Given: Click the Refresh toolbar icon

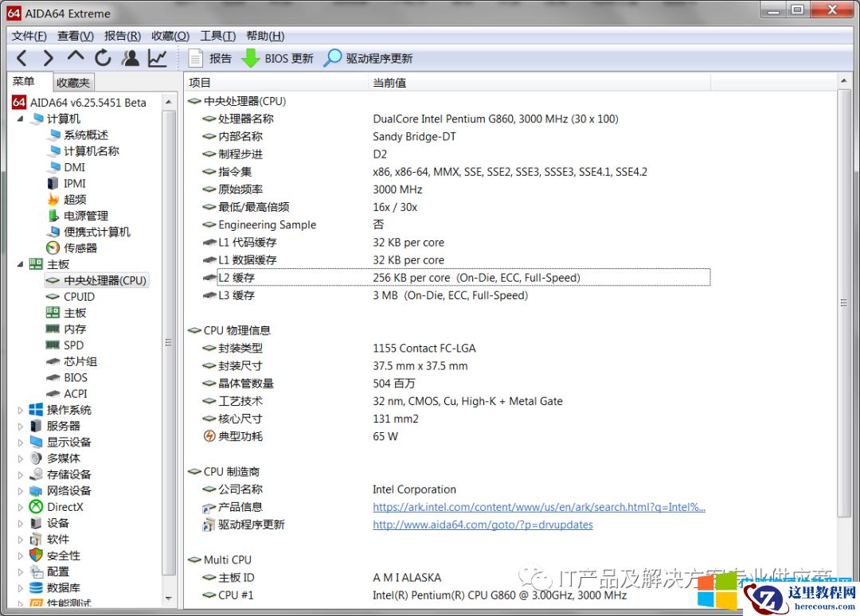Looking at the screenshot, I should click(103, 58).
